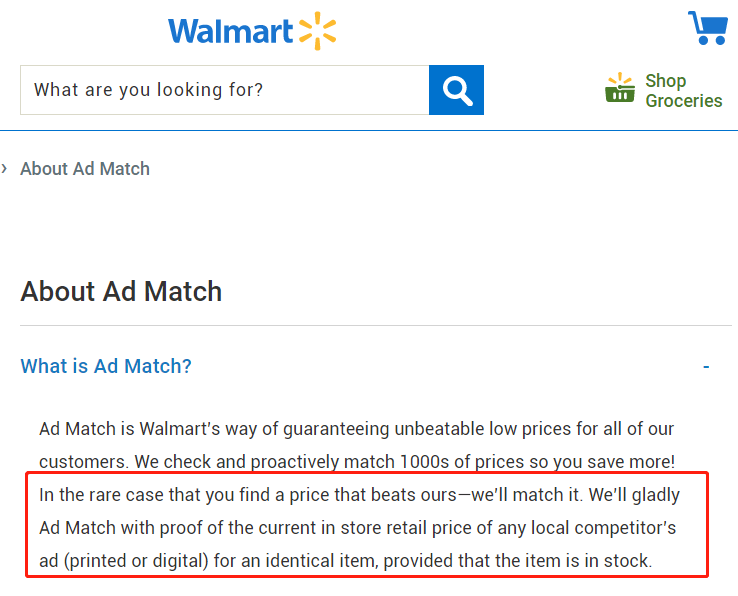Click the breadcrumb chevron arrow
The height and width of the screenshot is (596, 738).
click(4, 168)
